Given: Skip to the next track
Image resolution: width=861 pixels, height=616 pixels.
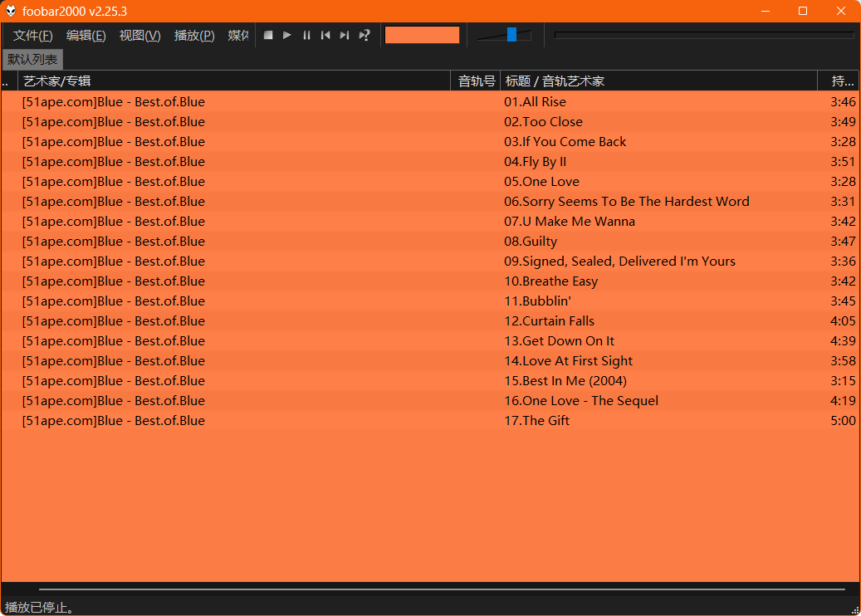Looking at the screenshot, I should coord(345,35).
